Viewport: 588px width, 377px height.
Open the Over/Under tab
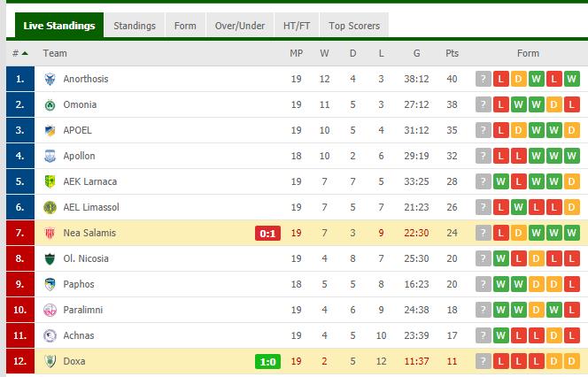(x=240, y=26)
